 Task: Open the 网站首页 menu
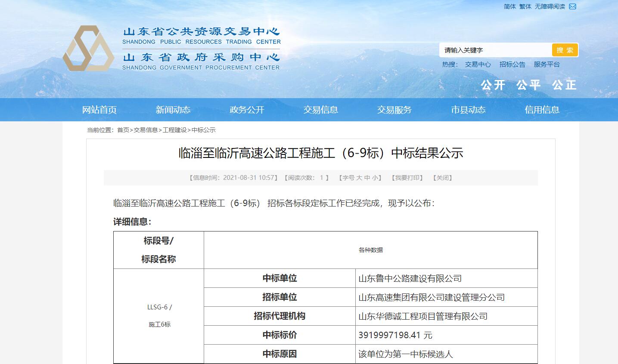(x=101, y=110)
